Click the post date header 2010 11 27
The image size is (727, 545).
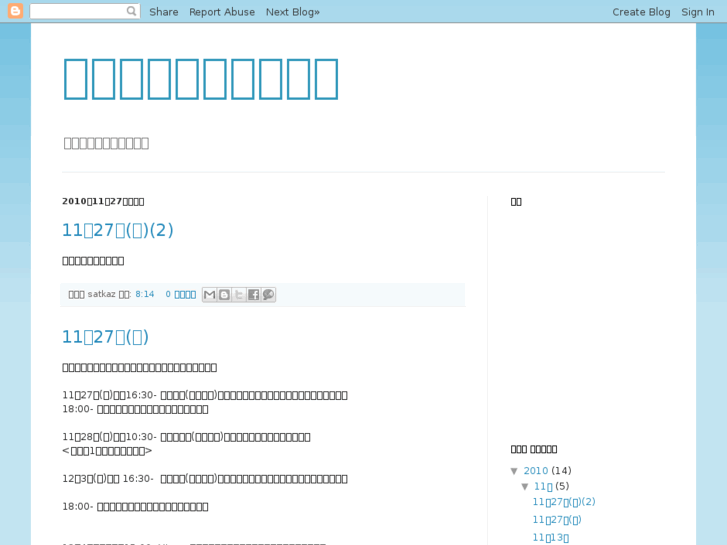pyautogui.click(x=103, y=201)
